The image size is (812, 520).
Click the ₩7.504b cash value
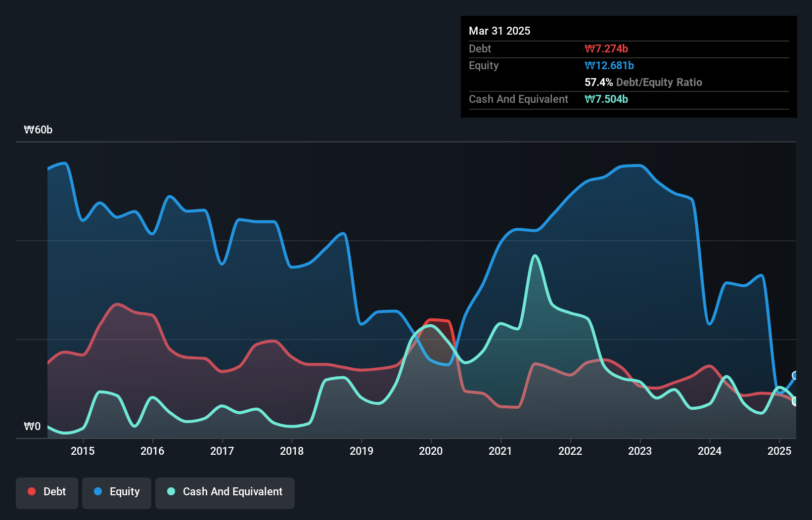[x=606, y=99]
